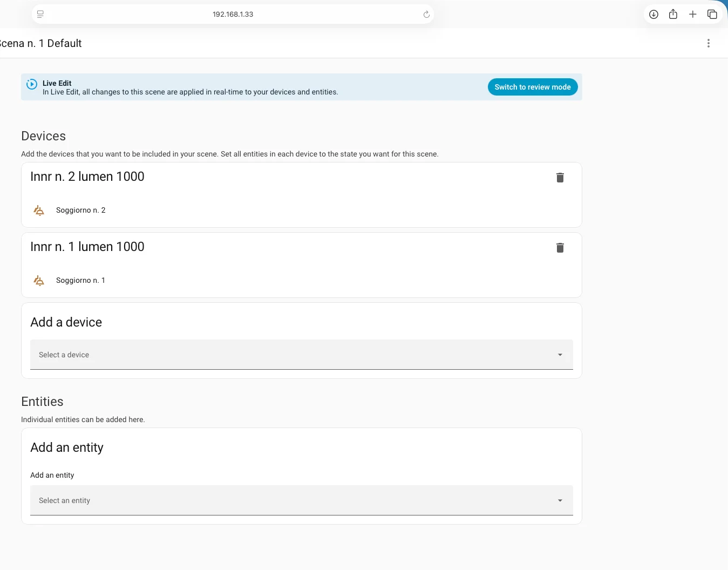Click the Live Edit play icon

point(32,84)
